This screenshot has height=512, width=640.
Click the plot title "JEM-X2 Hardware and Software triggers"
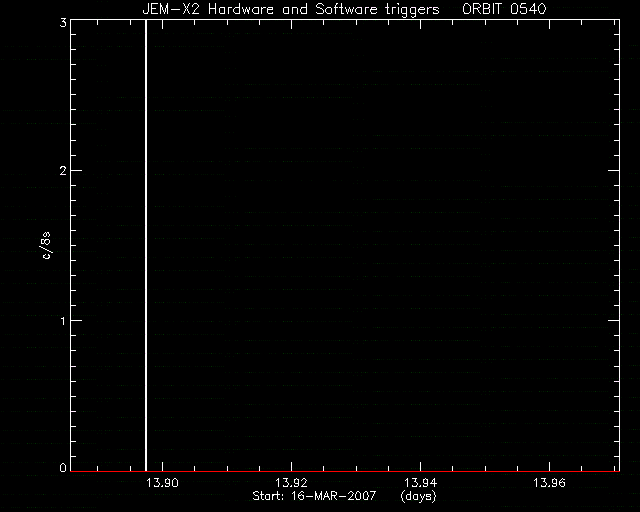pyautogui.click(x=291, y=9)
